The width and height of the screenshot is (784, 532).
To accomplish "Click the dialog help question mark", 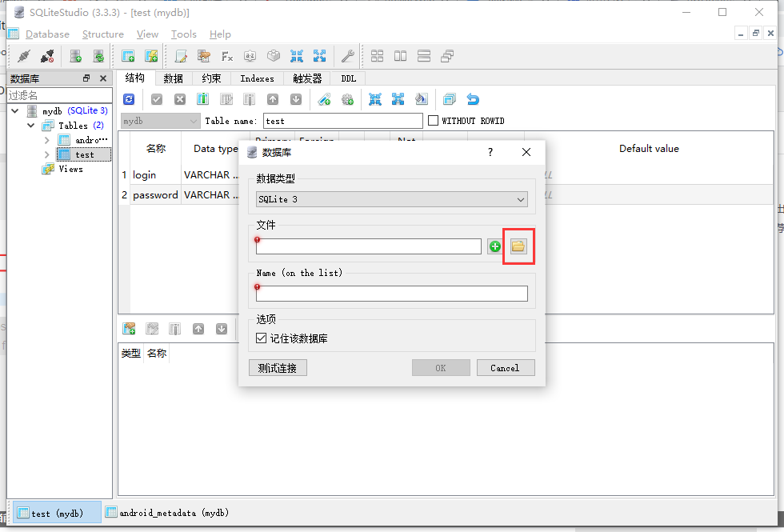I will tap(490, 152).
